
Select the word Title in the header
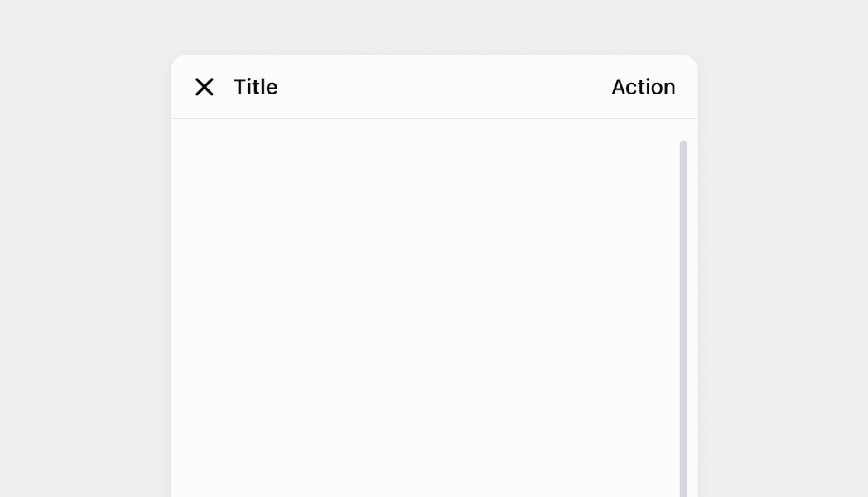(x=255, y=87)
